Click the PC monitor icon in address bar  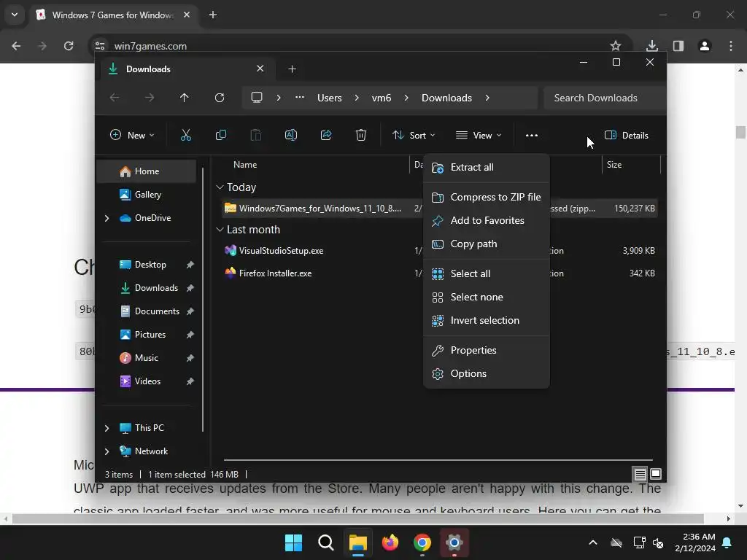(257, 98)
